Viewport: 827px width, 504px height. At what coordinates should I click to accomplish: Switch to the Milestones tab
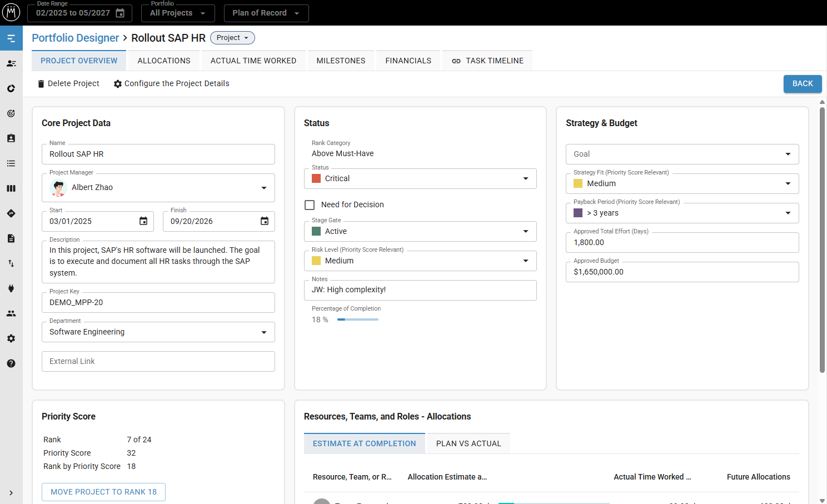(341, 61)
